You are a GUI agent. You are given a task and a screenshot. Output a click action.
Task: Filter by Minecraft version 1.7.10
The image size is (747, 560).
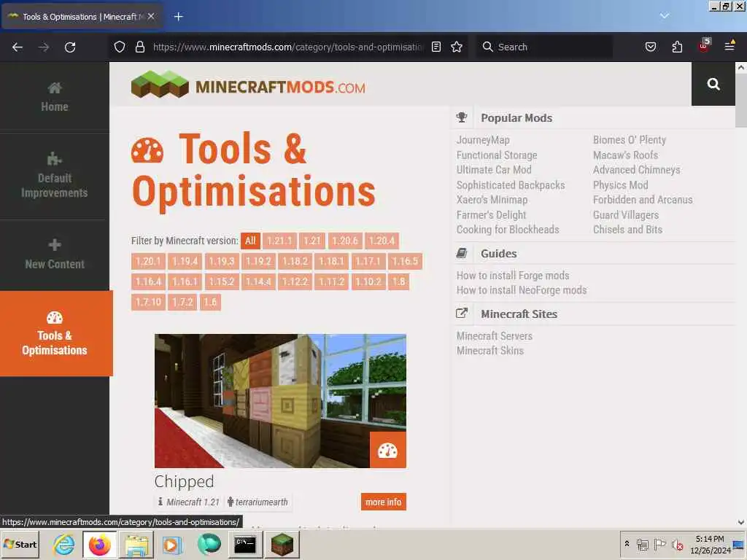pos(148,302)
